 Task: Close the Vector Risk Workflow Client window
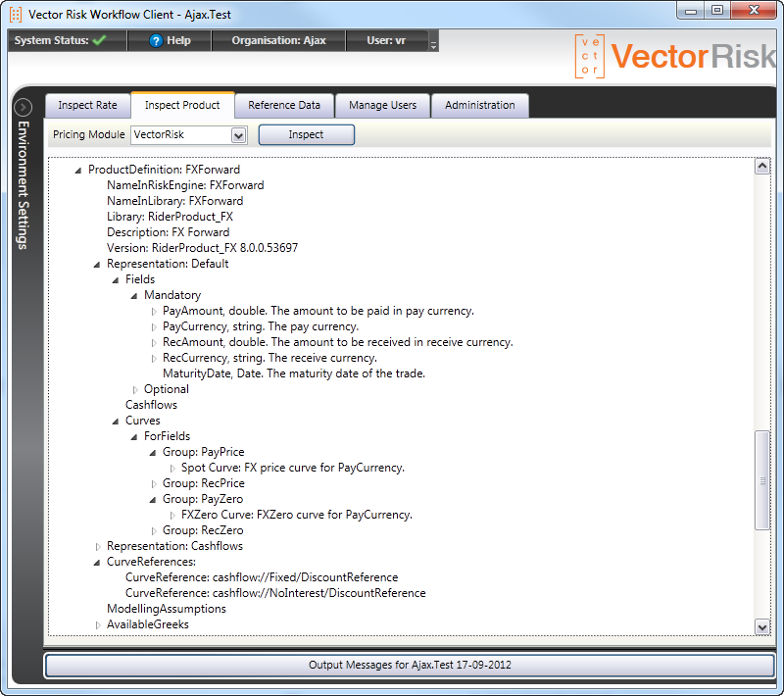754,11
